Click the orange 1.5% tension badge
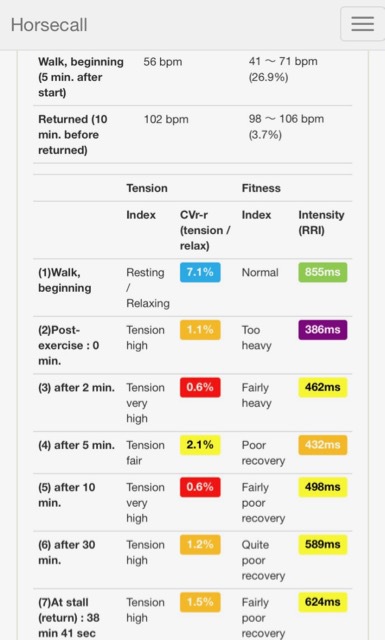Screen dimensions: 385x640 click(200, 602)
